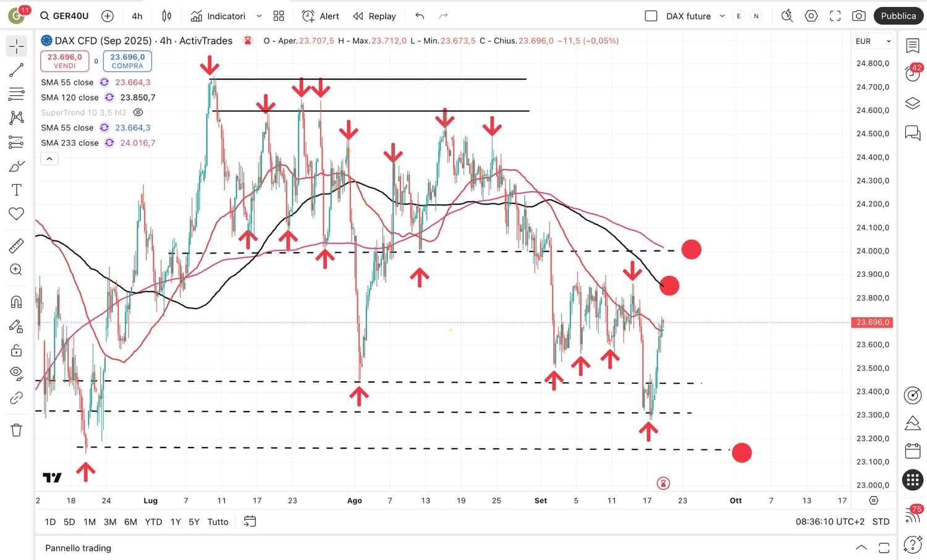
Task: Open the alerts clock icon with 42 badge
Action: click(x=913, y=73)
